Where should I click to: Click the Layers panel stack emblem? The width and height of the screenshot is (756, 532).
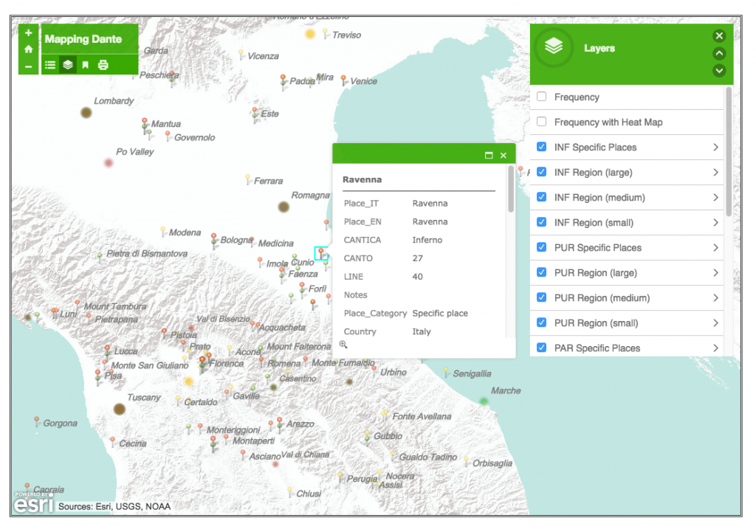click(554, 46)
